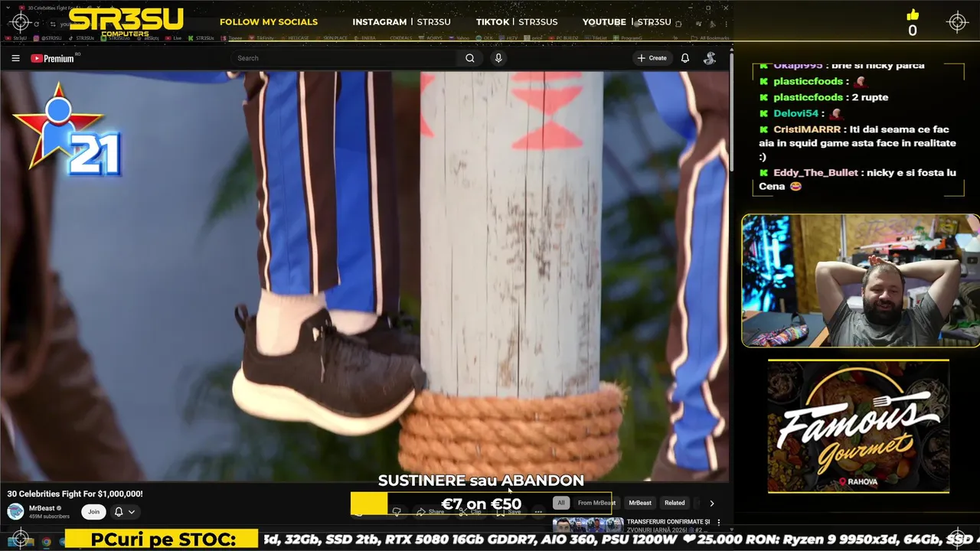980x551 pixels.
Task: Click the video title 30 Celebrities Fight
Action: (75, 494)
